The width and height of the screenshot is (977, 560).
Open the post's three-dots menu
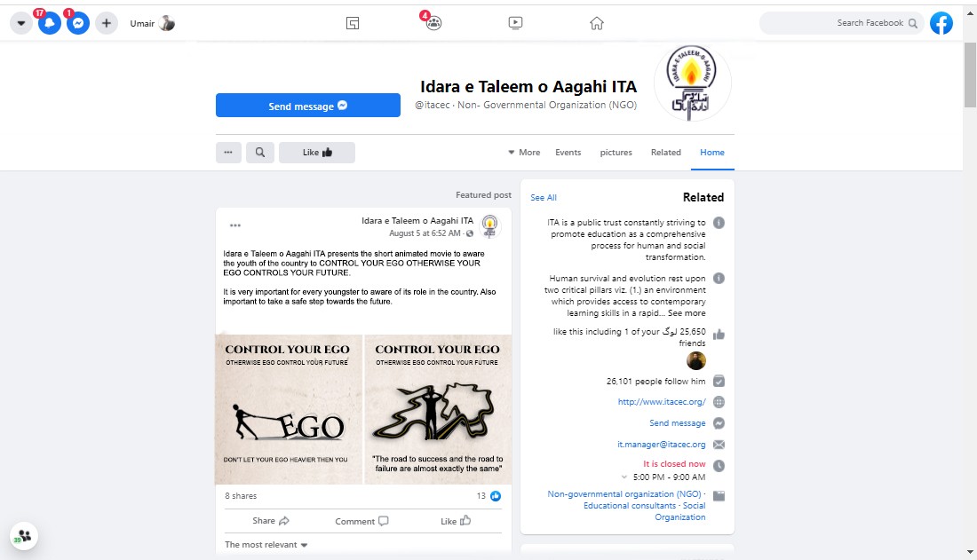click(x=234, y=225)
